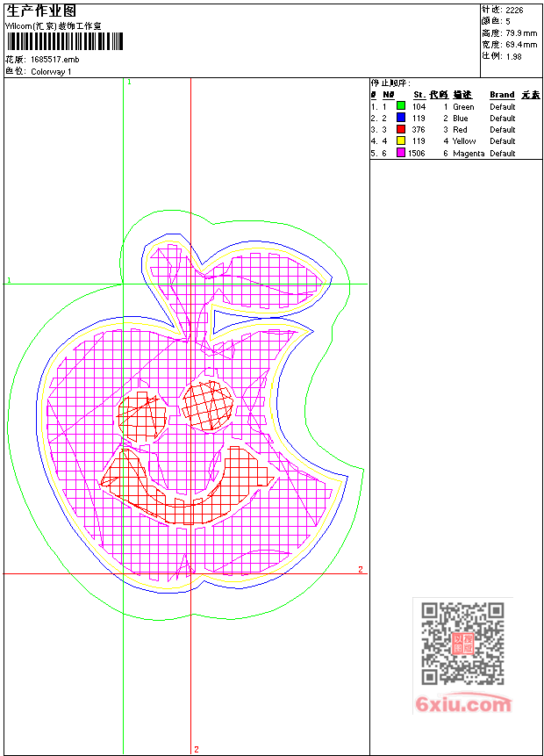Select the file name 1685517.emb
The width and height of the screenshot is (544, 756).
click(x=54, y=60)
